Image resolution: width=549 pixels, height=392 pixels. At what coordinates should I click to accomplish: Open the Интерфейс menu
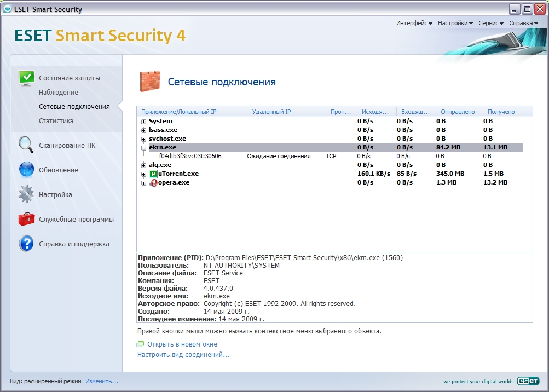[414, 24]
